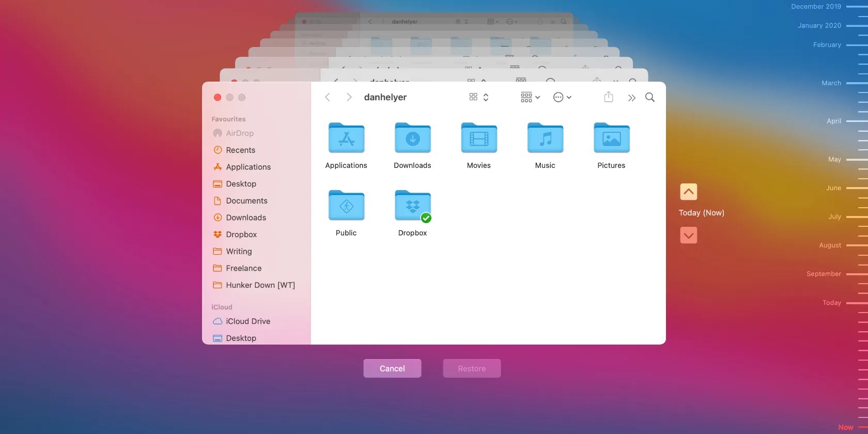The image size is (868, 434).
Task: Jump to January 2020 on timeline
Action: [x=819, y=25]
